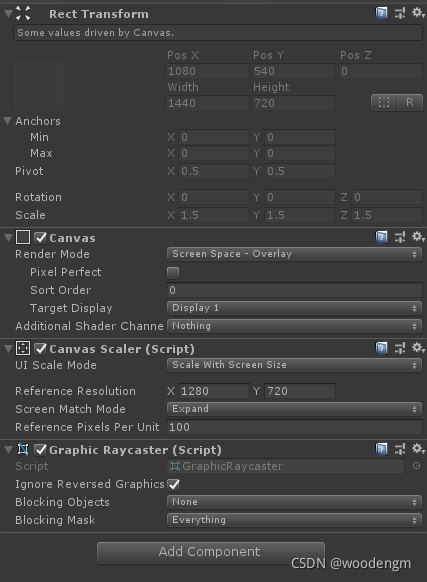
Task: Disable the Canvas Scaler component checkbox
Action: 40,349
